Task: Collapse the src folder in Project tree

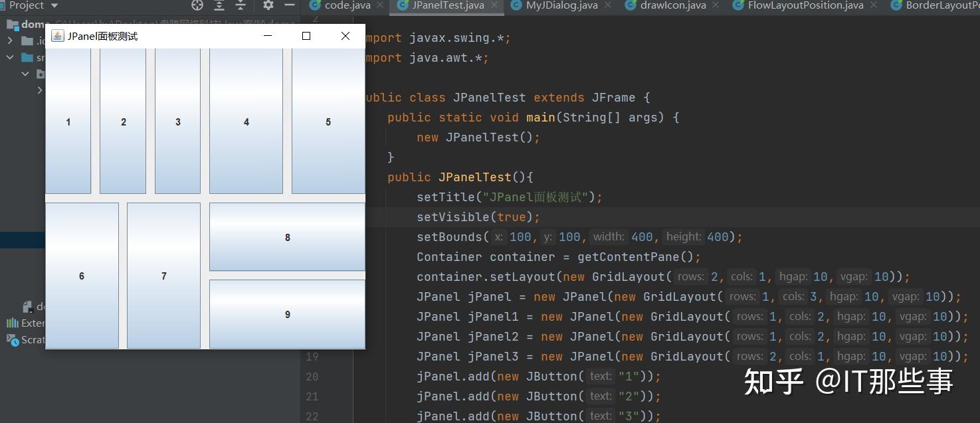Action: click(x=9, y=58)
